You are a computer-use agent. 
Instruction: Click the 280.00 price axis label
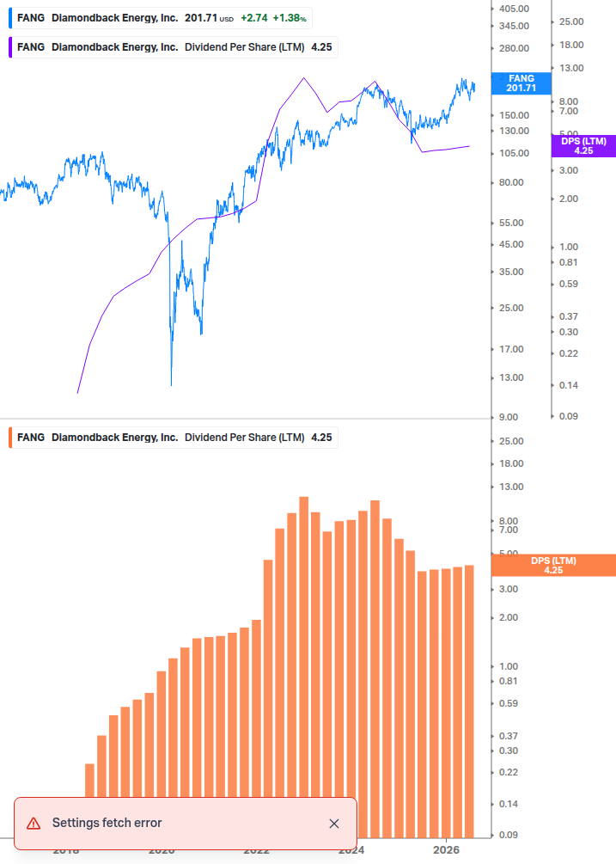click(514, 48)
